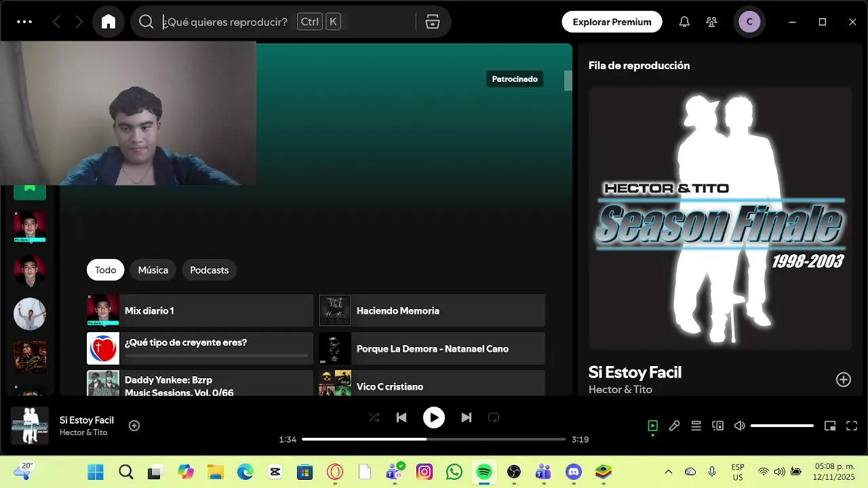Select the Todo filter chip
This screenshot has width=868, height=488.
tap(105, 270)
